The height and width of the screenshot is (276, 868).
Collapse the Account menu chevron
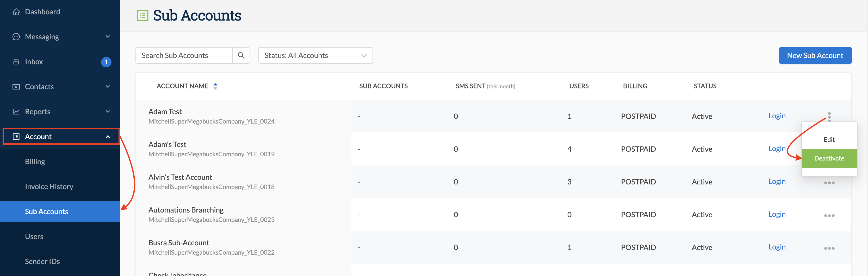click(x=108, y=137)
